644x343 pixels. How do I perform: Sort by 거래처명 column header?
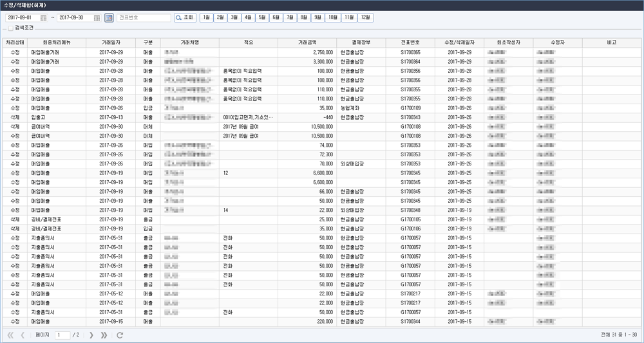pos(190,42)
